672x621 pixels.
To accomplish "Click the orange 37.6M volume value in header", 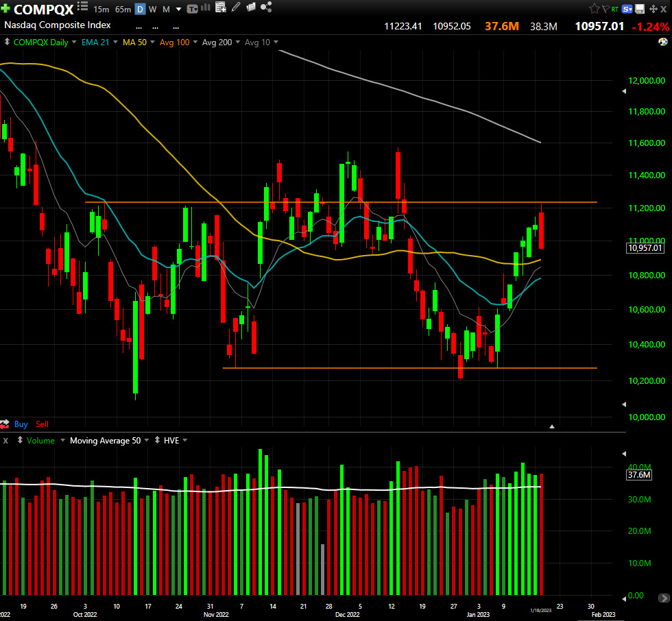I will coord(501,26).
